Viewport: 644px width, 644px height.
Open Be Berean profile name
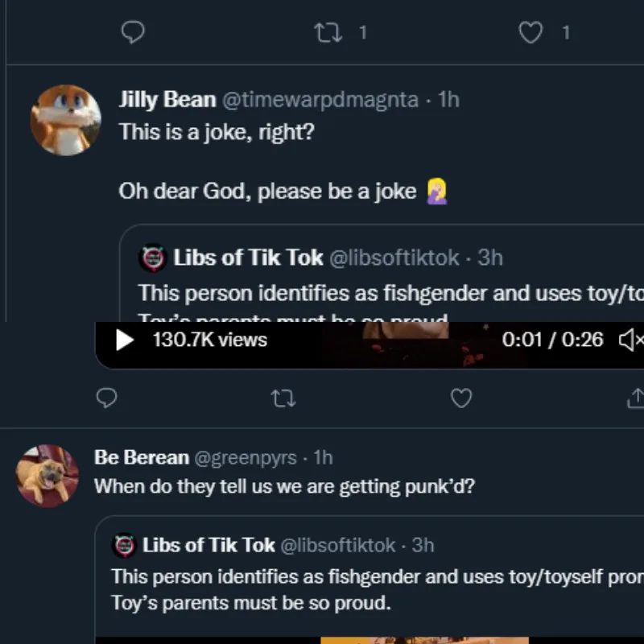point(142,457)
